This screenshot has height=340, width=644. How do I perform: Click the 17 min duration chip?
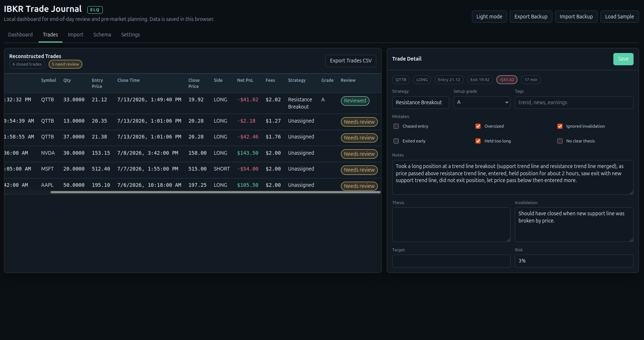(x=531, y=80)
